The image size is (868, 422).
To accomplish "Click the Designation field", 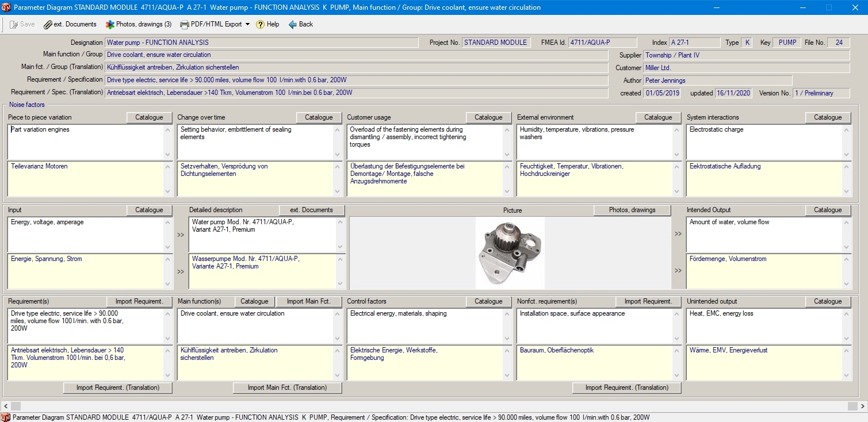I will (261, 43).
